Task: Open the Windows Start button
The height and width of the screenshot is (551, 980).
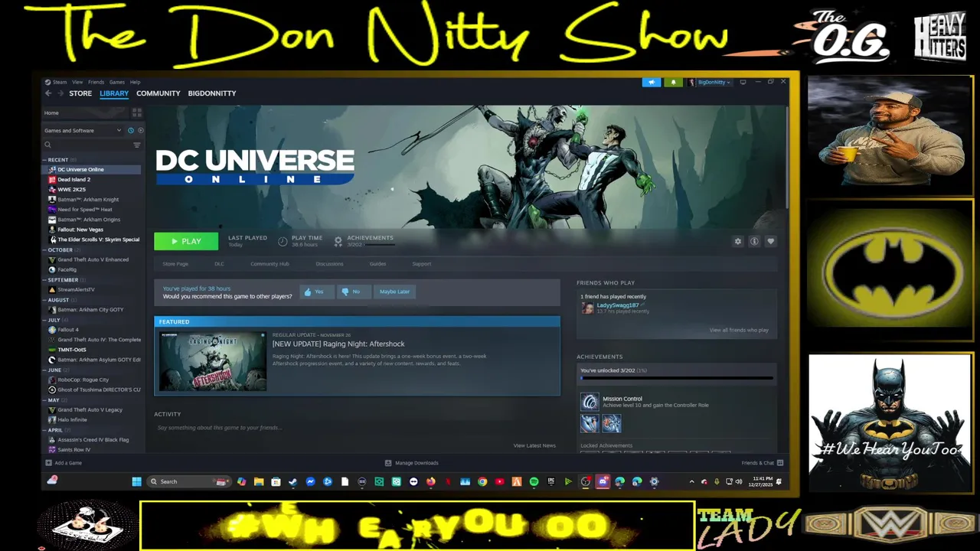Action: click(x=136, y=481)
